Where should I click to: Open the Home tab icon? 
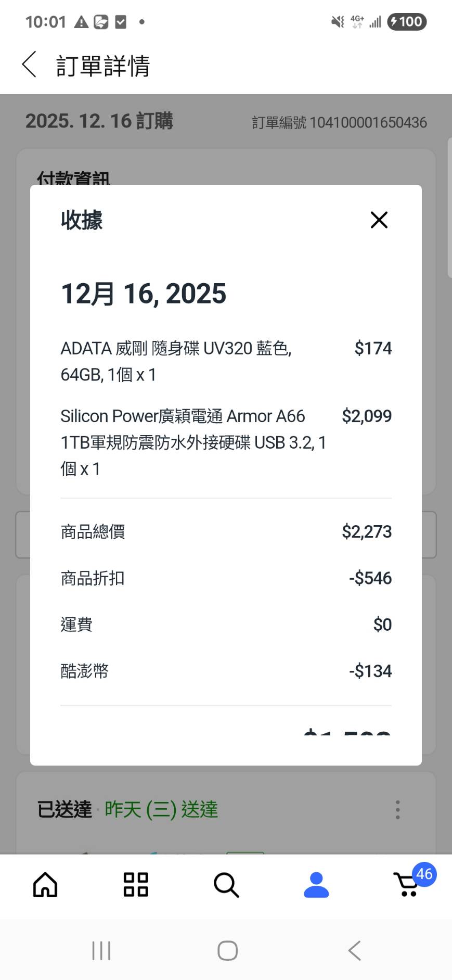coord(45,885)
